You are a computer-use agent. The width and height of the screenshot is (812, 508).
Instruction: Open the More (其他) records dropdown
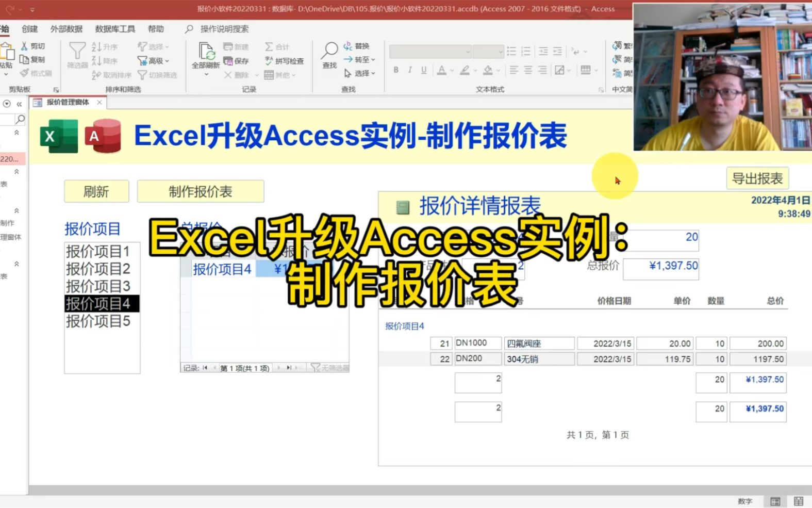point(280,75)
